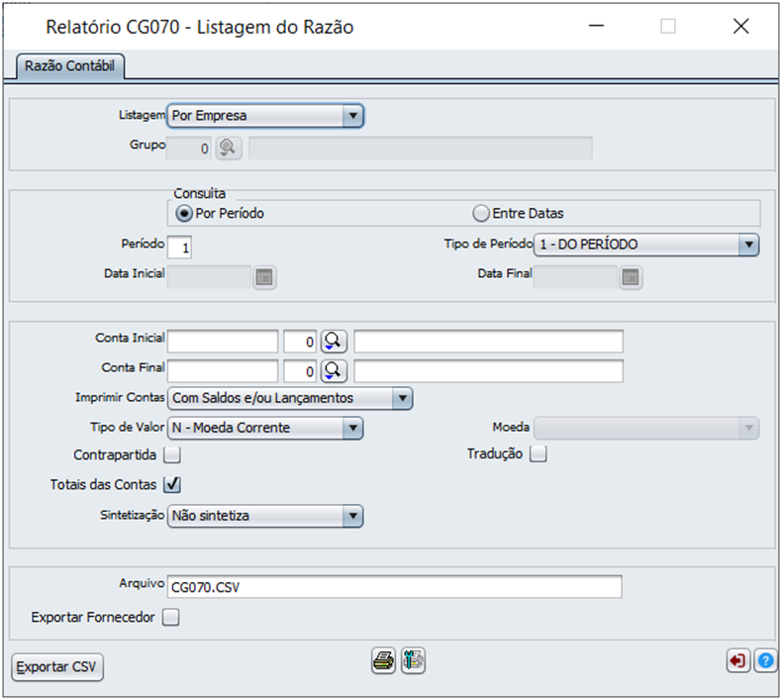Open the disabled Moeda dropdown

(646, 428)
